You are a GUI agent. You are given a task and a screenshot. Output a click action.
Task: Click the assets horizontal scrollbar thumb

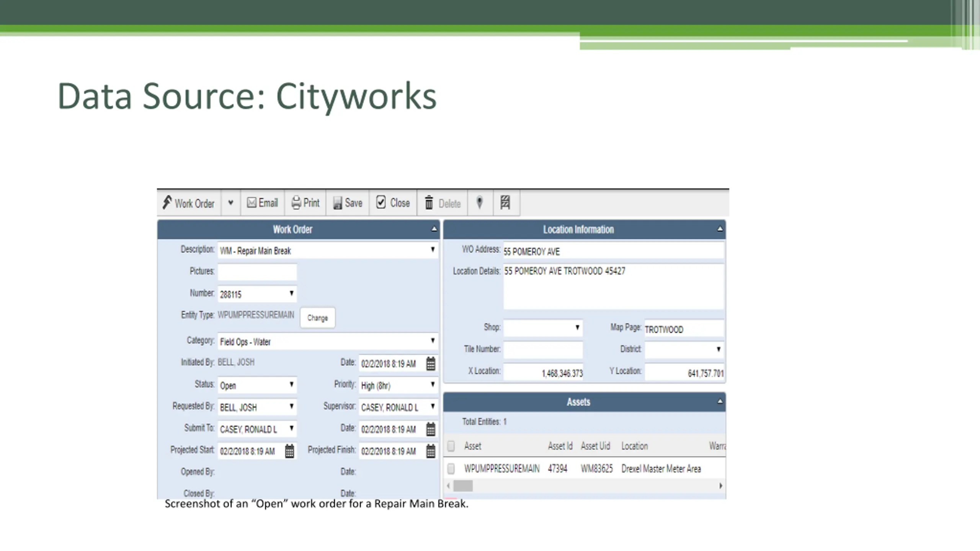pyautogui.click(x=463, y=486)
